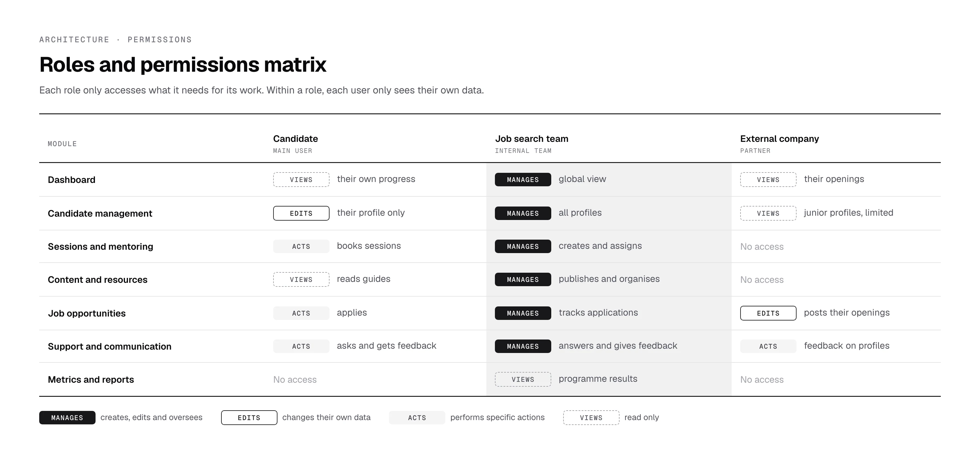Click the 'ARCHITECTURE · PERMISSIONS' label
The height and width of the screenshot is (459, 980).
pyautogui.click(x=116, y=40)
